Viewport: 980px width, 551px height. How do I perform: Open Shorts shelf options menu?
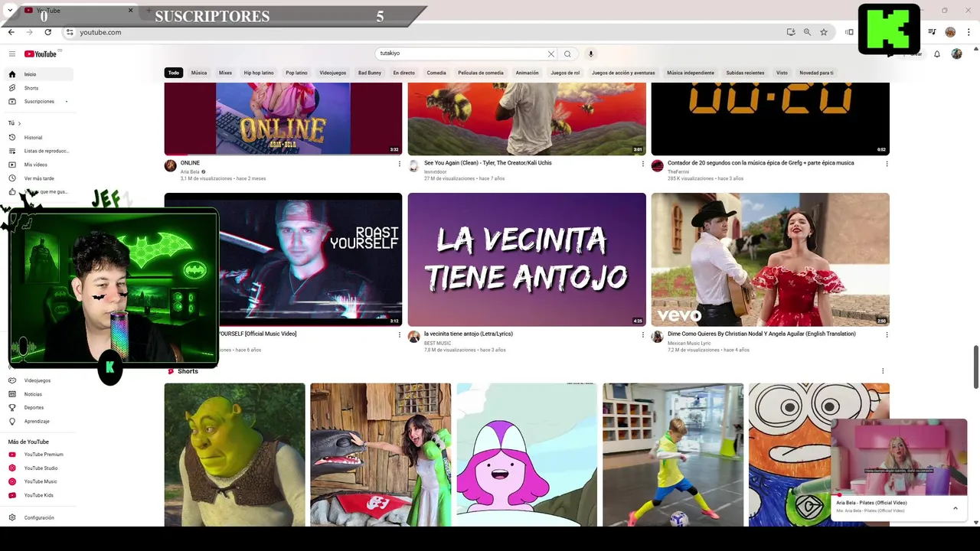point(883,371)
